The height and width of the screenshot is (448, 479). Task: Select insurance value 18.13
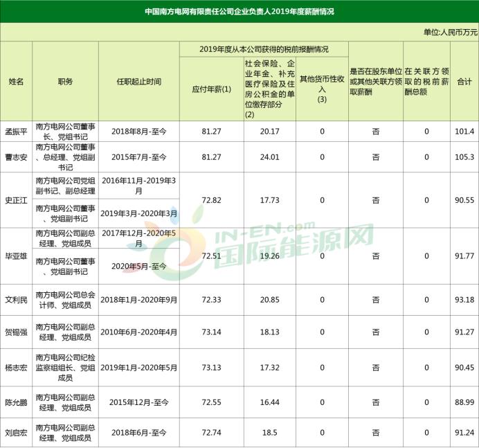(x=270, y=332)
